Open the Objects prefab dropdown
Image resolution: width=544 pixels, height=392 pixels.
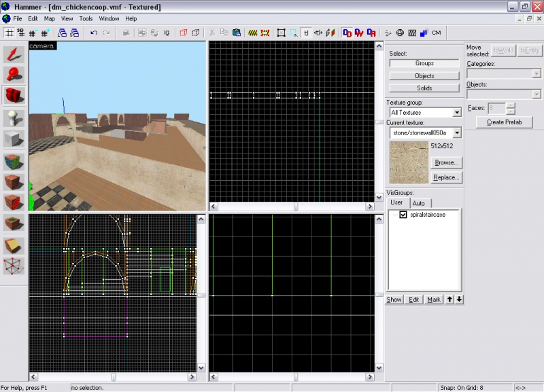click(537, 94)
